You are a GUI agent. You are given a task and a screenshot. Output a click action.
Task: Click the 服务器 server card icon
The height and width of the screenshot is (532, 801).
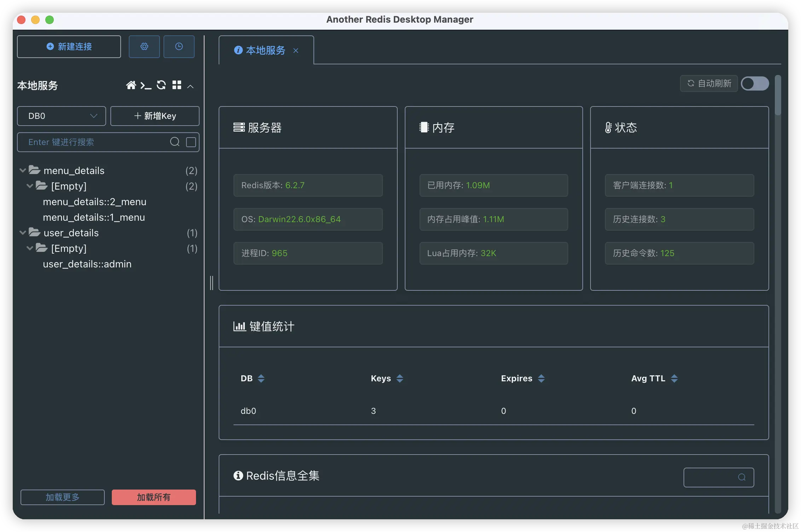pos(239,127)
